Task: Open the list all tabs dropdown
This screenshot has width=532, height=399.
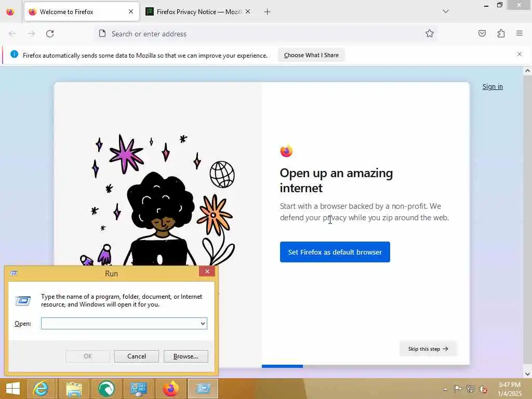Action: tap(446, 11)
